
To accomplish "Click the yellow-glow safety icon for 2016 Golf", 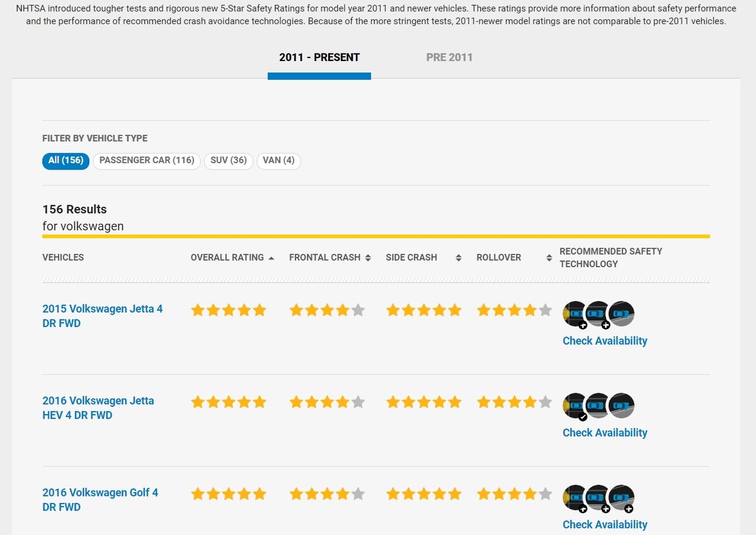I will [x=575, y=498].
